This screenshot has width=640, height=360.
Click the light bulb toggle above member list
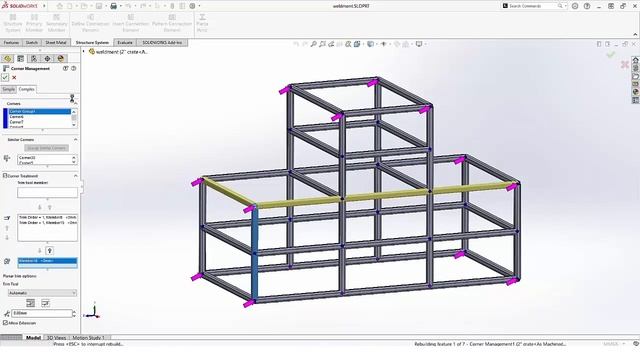point(49,251)
